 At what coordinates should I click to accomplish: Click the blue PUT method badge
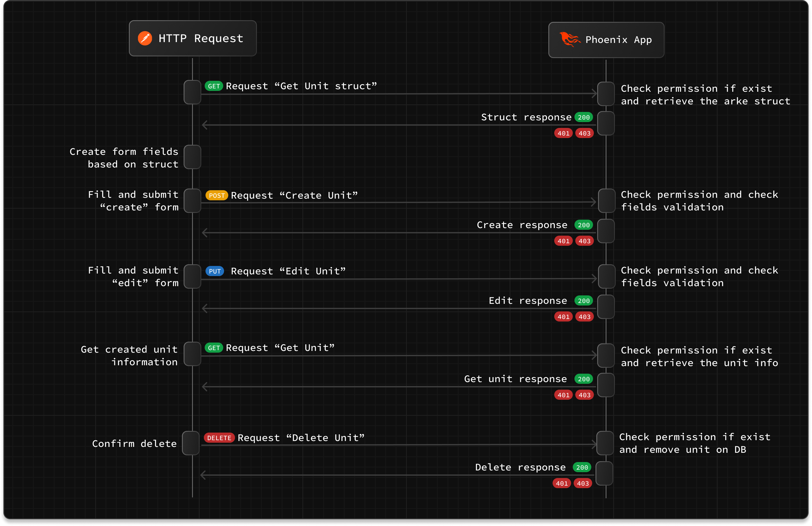215,271
